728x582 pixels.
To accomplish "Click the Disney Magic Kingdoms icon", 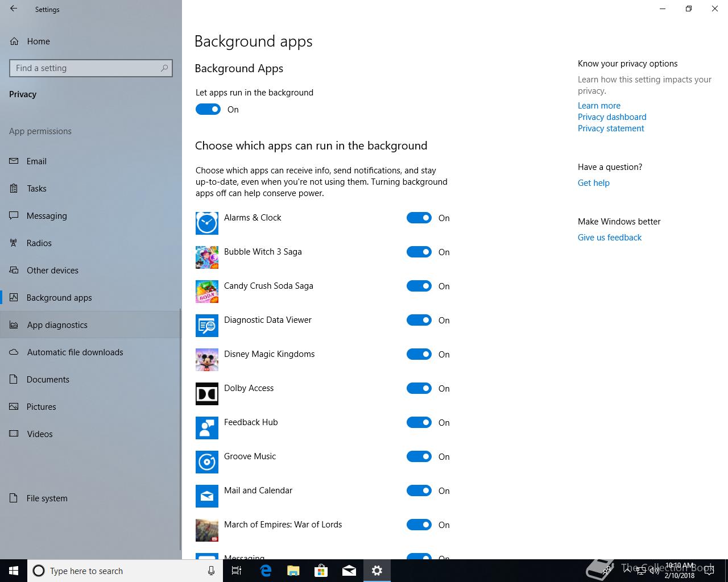I will [x=207, y=360].
